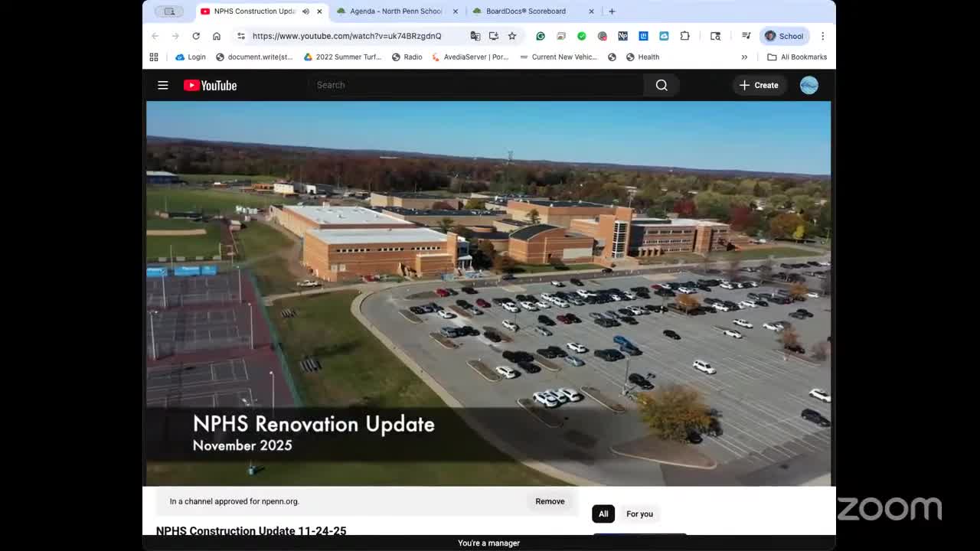Select the All filter chip
The width and height of the screenshot is (980, 551).
(x=603, y=514)
